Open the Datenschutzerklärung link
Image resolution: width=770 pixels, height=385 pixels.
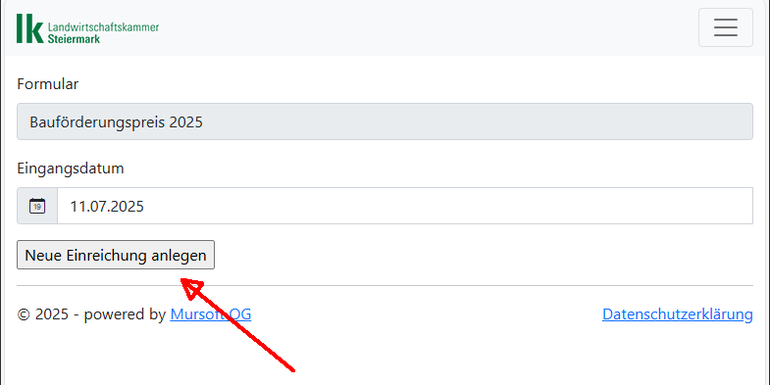(x=677, y=314)
